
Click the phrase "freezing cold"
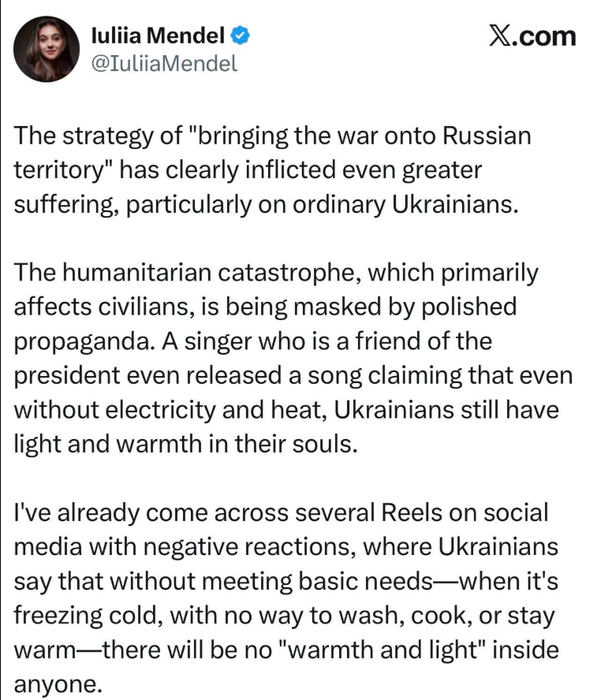click(91, 616)
